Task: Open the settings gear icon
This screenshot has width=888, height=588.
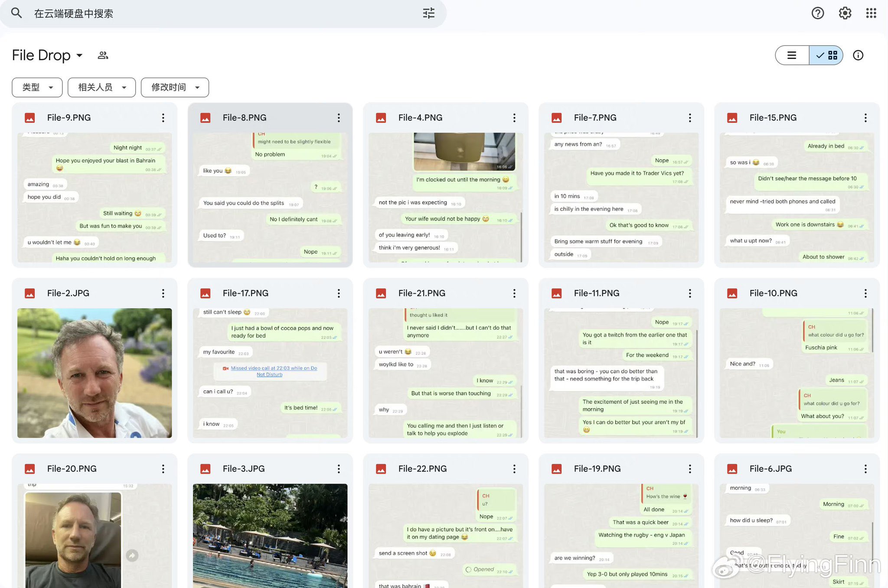Action: 845,13
